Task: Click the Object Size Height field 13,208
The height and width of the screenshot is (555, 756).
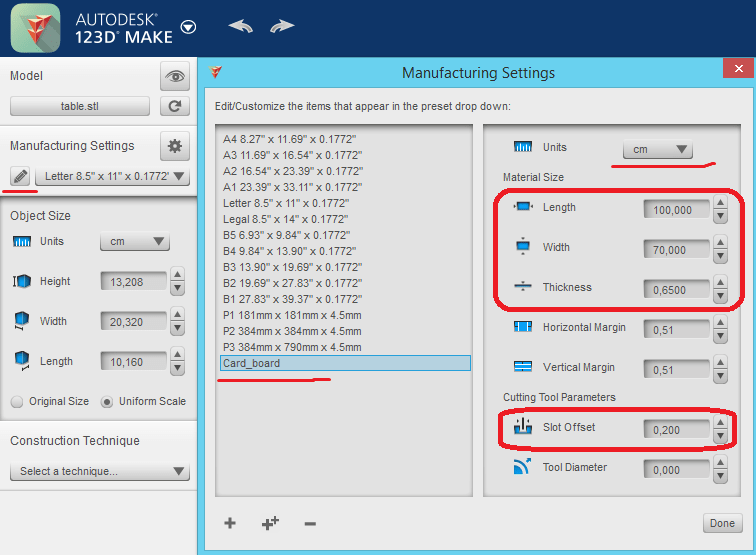Action: click(x=134, y=282)
